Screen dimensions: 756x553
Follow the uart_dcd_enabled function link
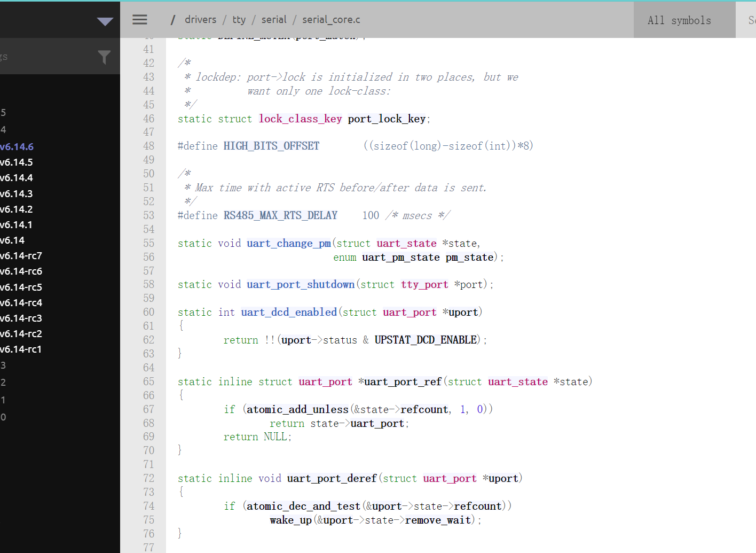289,312
